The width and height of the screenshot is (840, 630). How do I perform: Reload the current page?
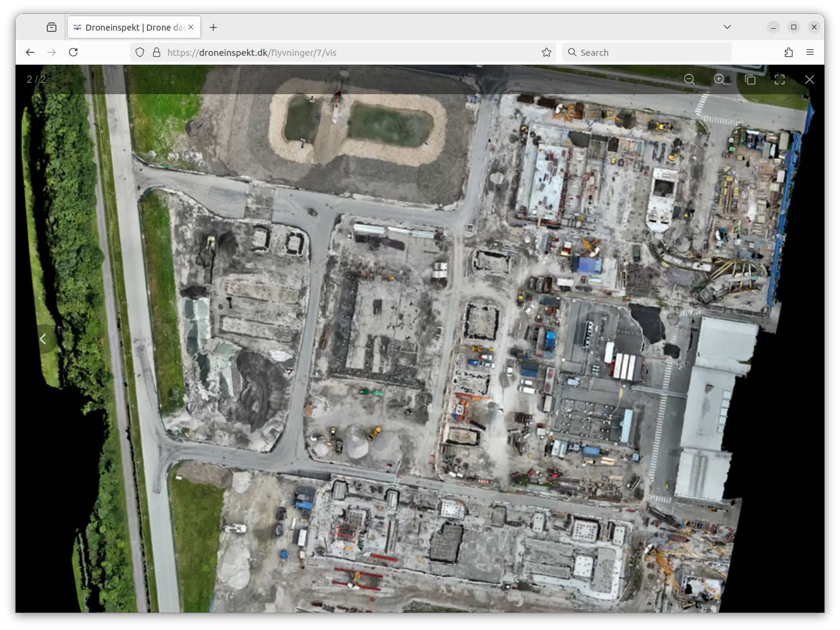pos(73,52)
